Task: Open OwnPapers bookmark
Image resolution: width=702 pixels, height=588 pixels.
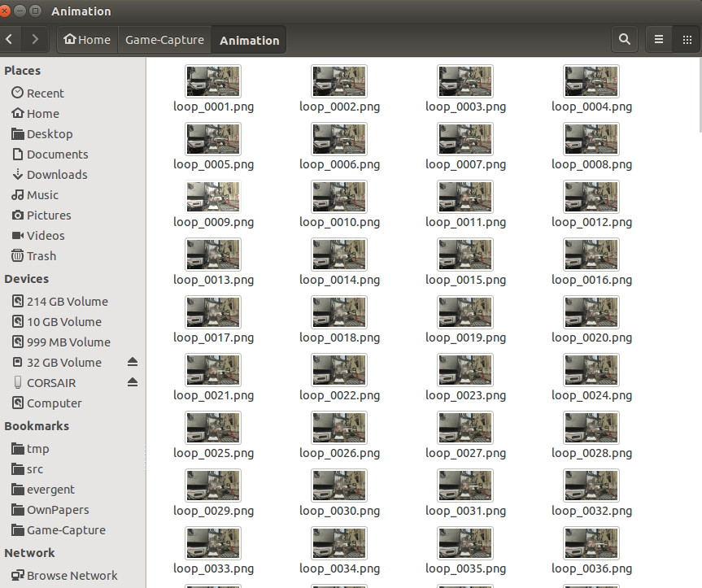Action: click(72, 510)
